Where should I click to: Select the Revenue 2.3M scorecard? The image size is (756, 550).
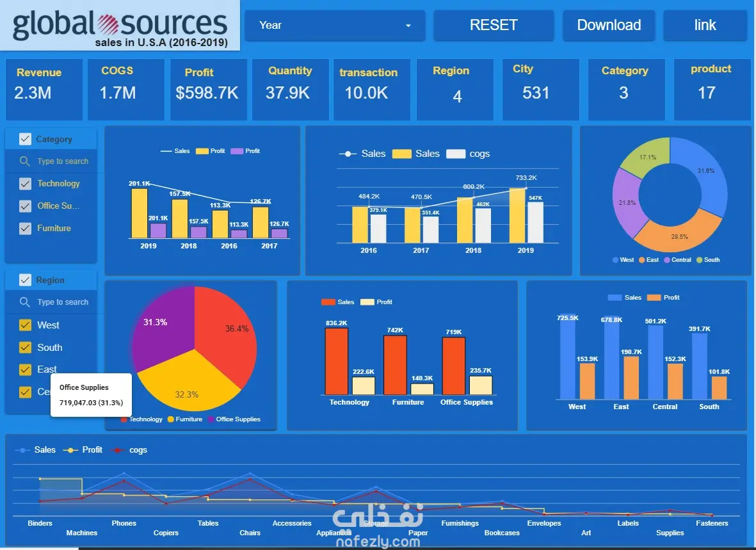44,89
